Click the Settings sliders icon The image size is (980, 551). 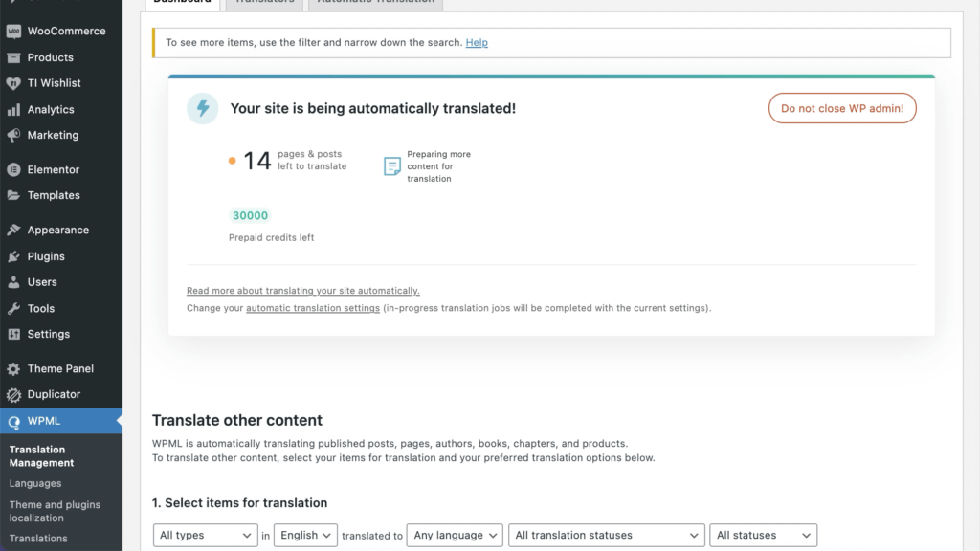13,334
